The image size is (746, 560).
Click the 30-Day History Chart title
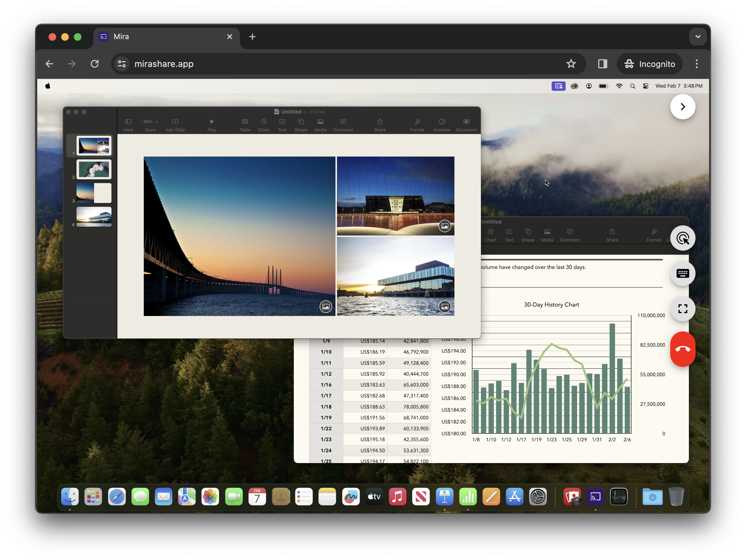pos(551,305)
